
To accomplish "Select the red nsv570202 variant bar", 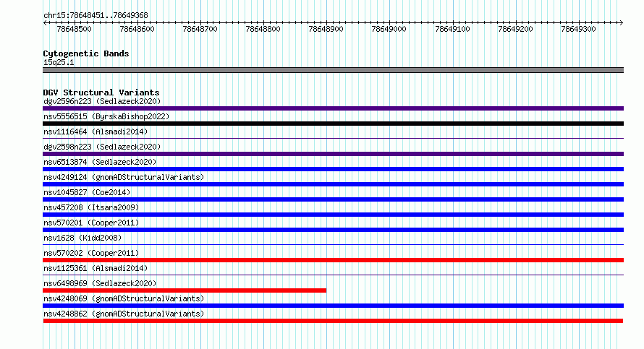I will 333,260.
